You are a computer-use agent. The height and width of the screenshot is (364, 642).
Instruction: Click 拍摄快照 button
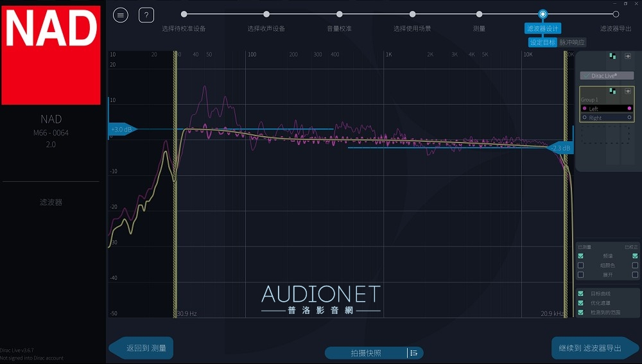click(x=366, y=353)
